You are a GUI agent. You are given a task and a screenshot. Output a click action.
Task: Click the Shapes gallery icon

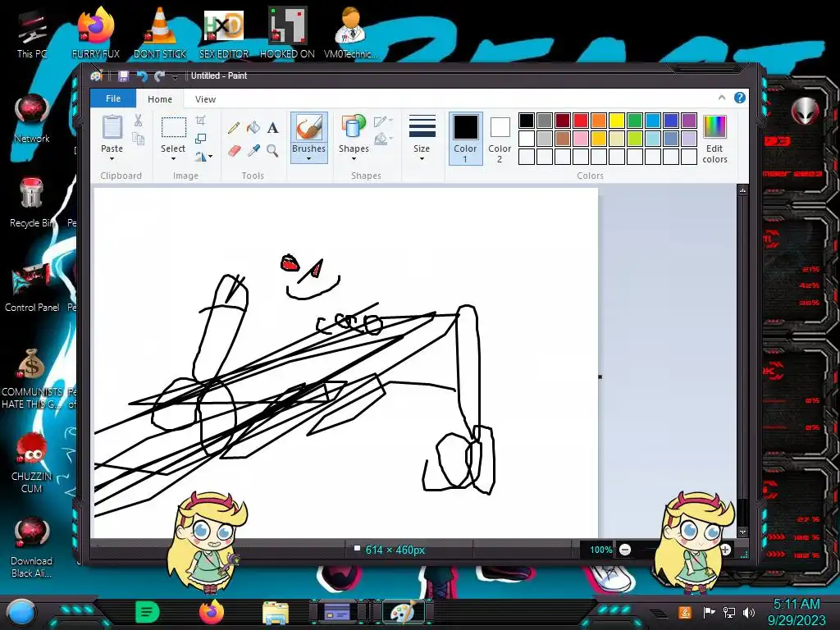(354, 127)
